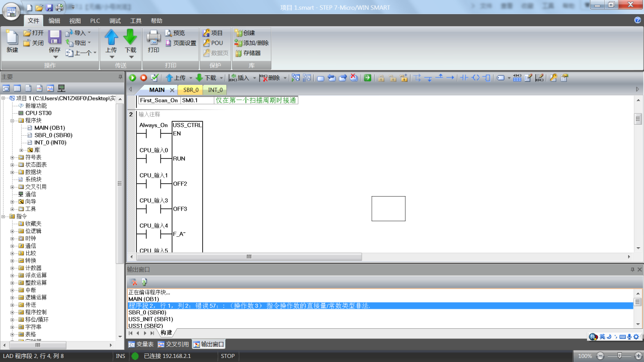Click the Cross Reference (交叉引用) bottom tab
Screen dimensions: 644x362
click(174, 344)
